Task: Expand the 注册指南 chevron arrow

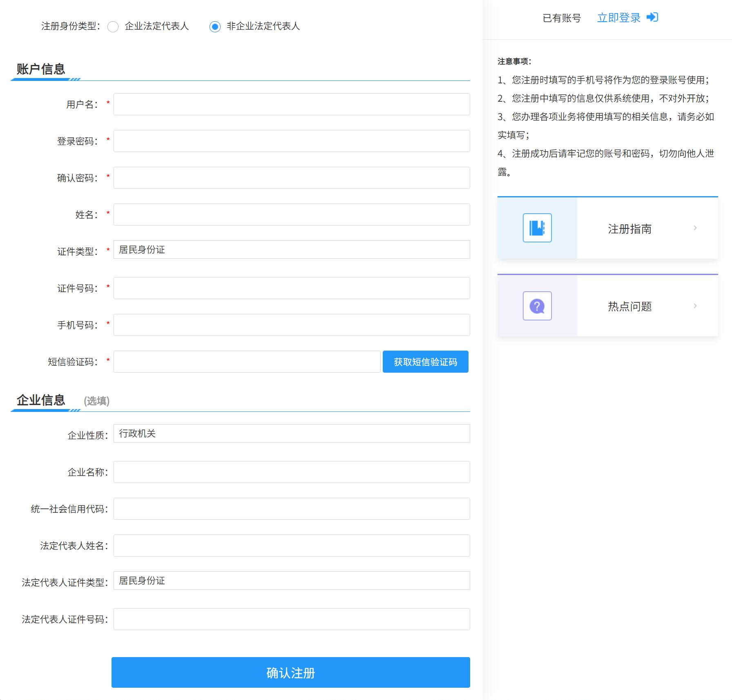Action: (695, 228)
